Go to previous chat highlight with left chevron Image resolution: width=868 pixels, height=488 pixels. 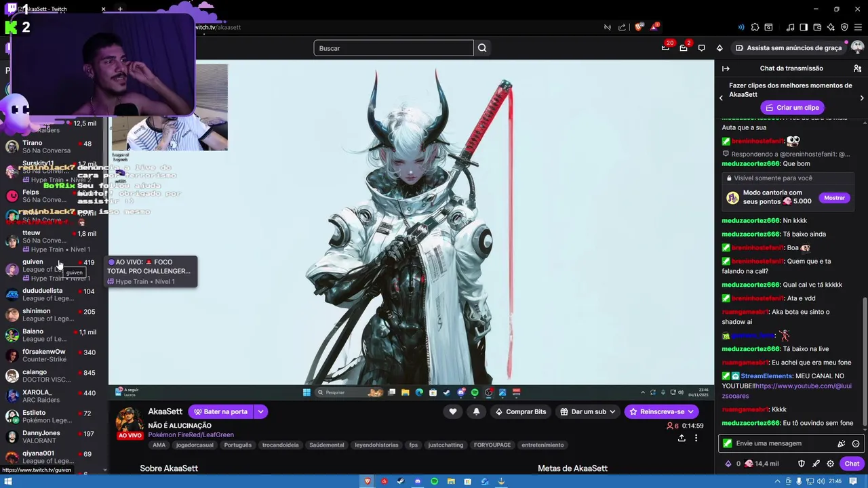pos(721,98)
